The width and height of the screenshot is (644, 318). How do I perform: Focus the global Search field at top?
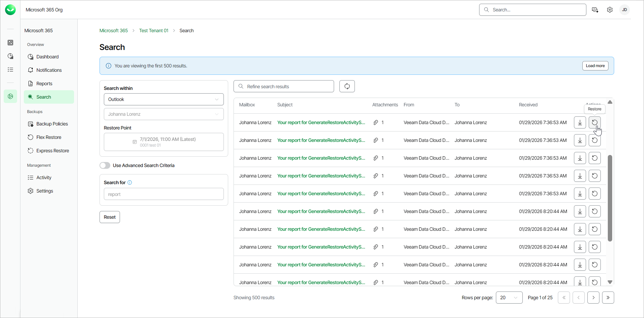click(533, 10)
